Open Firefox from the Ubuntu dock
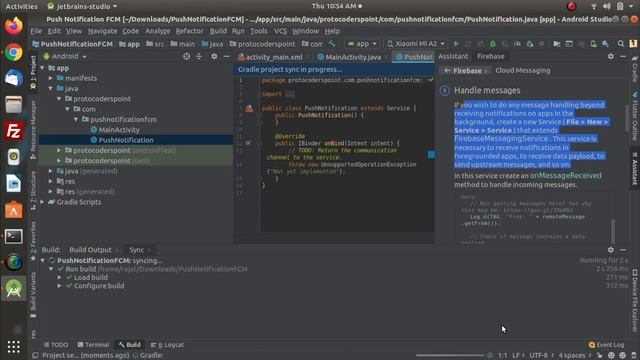Image resolution: width=640 pixels, height=360 pixels. coord(13,26)
